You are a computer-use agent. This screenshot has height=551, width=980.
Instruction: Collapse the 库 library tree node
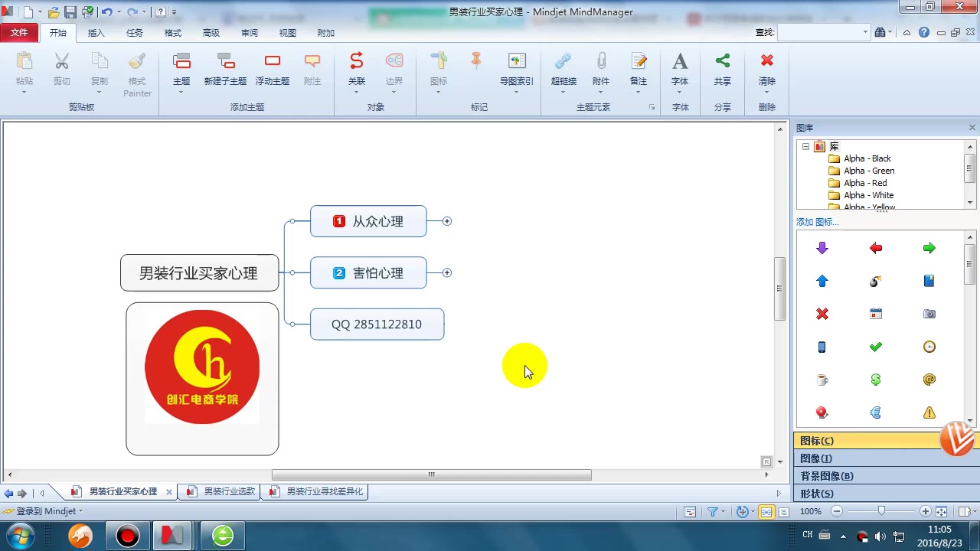coord(805,146)
